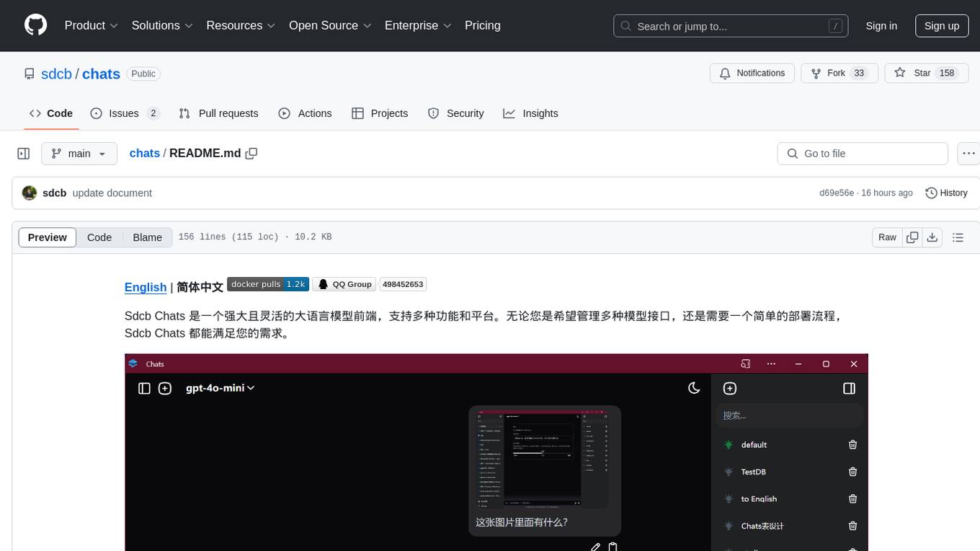Delete the Chats表设计 trash icon

click(852, 526)
